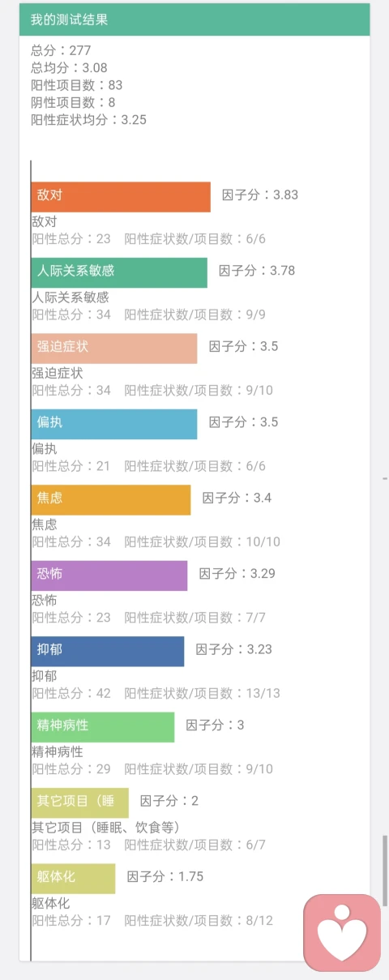Click the 因子分：1.75 label
Image resolution: width=389 pixels, height=980 pixels.
tap(165, 876)
